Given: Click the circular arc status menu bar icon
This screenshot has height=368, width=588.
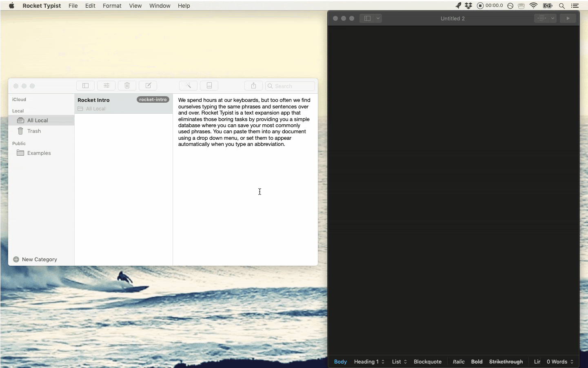Looking at the screenshot, I should pos(510,6).
